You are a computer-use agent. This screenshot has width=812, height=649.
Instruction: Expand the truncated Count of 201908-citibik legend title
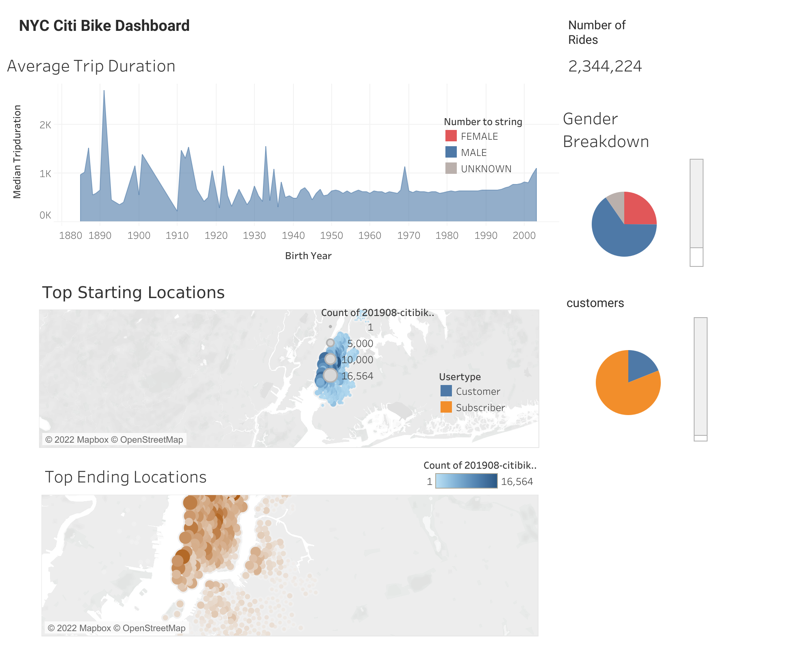(x=480, y=465)
